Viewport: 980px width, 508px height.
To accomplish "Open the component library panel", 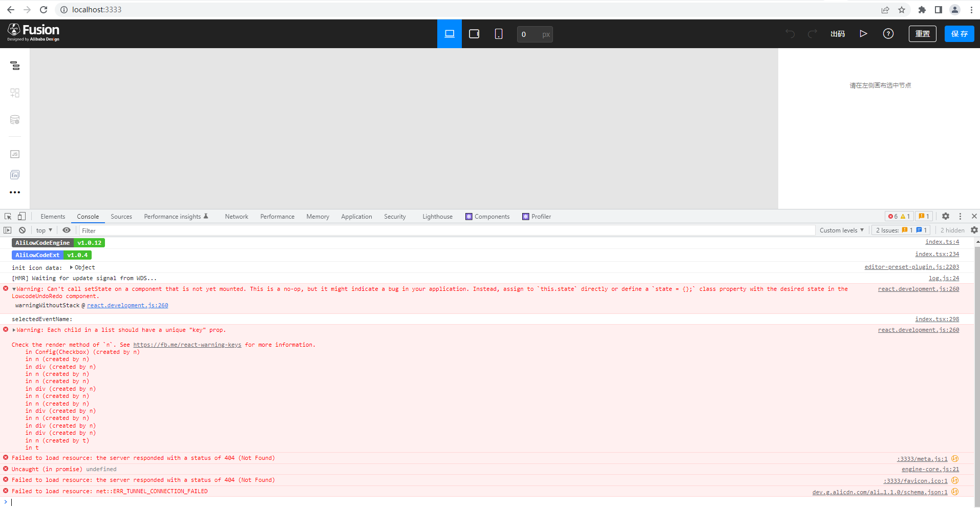I will click(14, 93).
